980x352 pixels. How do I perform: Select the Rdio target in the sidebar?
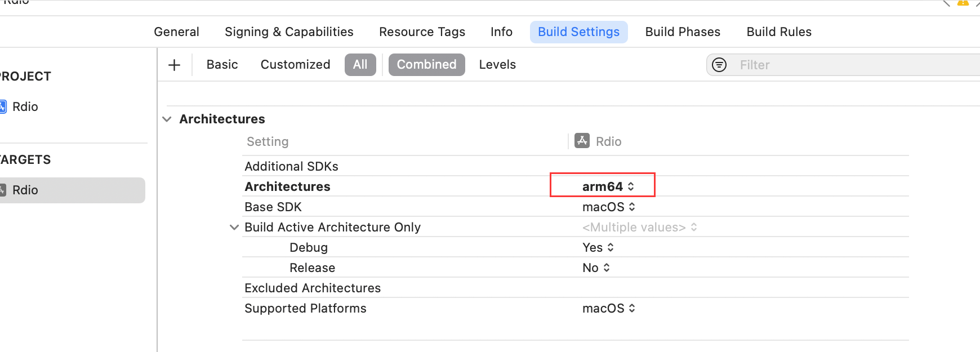pos(68,190)
